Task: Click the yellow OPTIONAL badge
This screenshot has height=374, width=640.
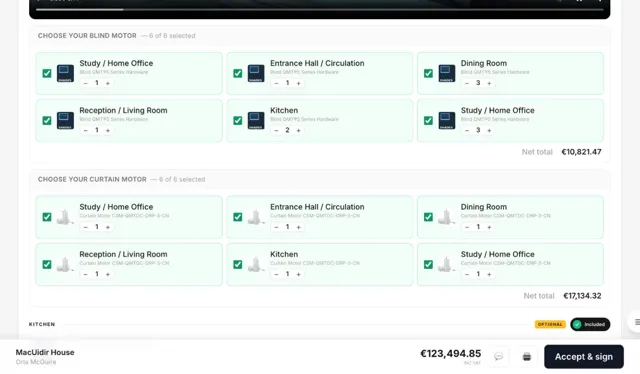Action: pyautogui.click(x=550, y=324)
